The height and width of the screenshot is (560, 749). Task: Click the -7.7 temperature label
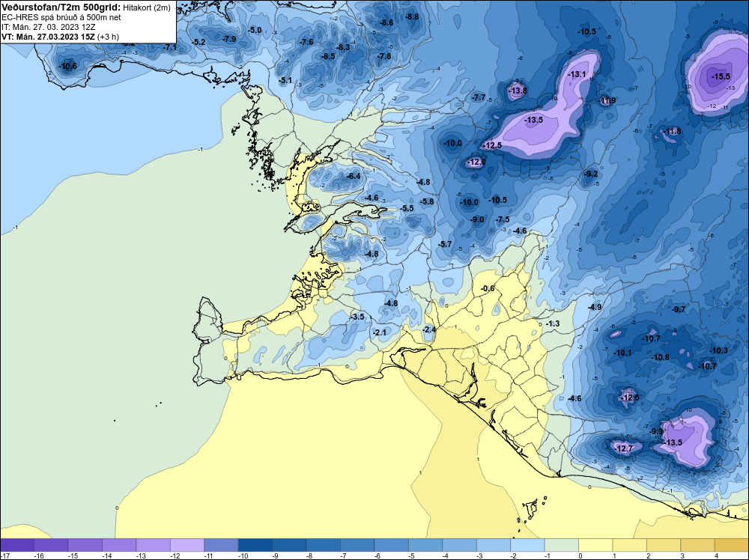[479, 97]
